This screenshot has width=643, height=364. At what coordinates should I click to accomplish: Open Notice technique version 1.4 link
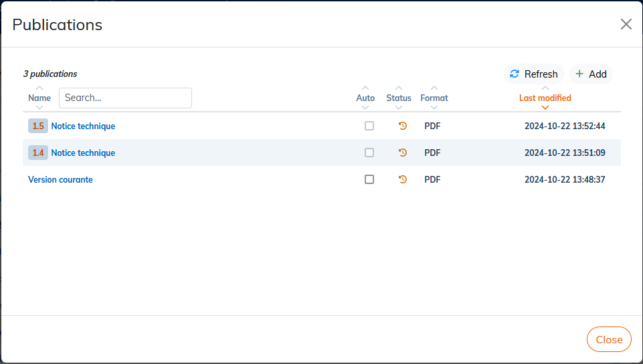(x=83, y=153)
